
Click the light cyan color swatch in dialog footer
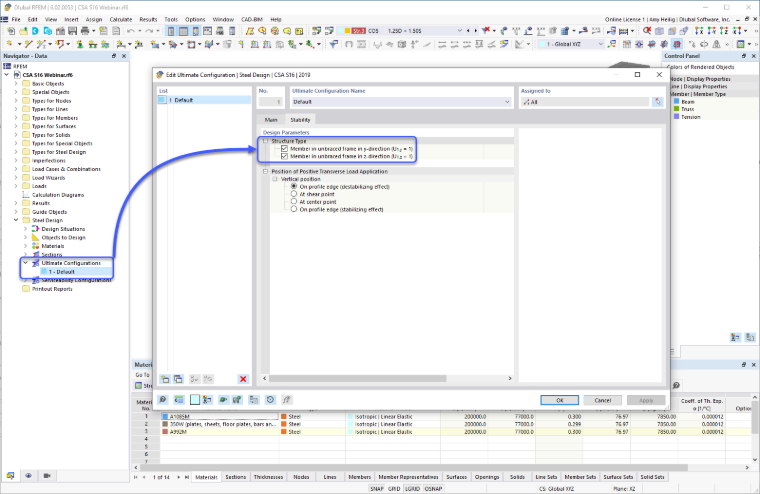pos(195,399)
